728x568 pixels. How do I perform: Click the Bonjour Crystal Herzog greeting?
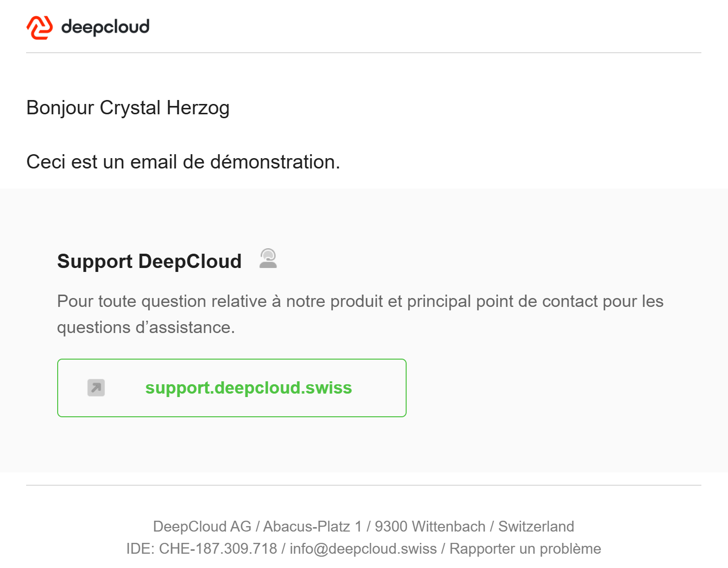(x=128, y=108)
